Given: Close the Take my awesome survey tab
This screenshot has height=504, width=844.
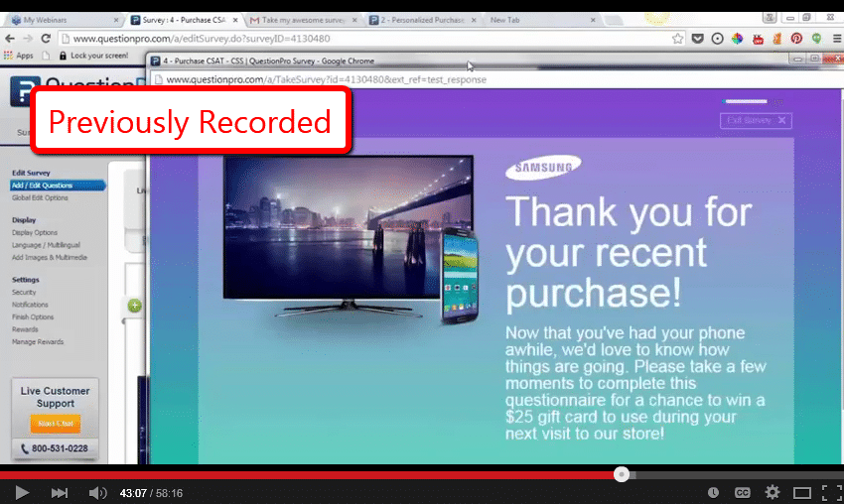Looking at the screenshot, I should tap(354, 20).
